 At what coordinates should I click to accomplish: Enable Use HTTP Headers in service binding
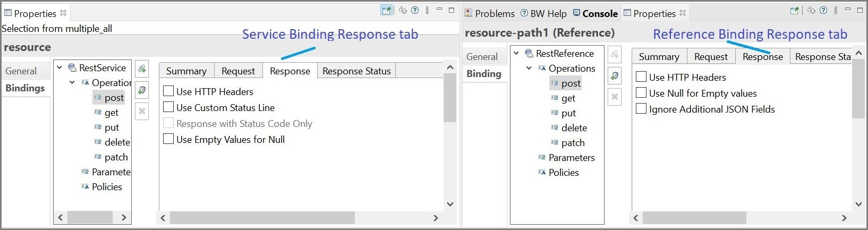click(x=168, y=91)
